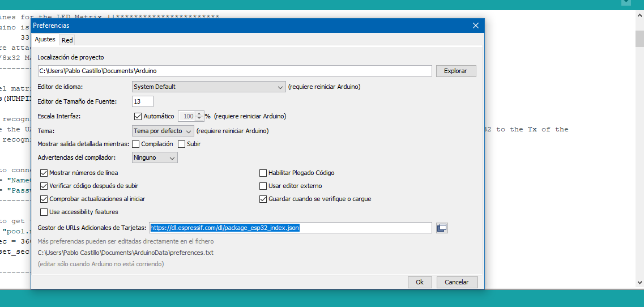Click the "(editar sólo cuando Arduino no está corriendo)" note

101,264
